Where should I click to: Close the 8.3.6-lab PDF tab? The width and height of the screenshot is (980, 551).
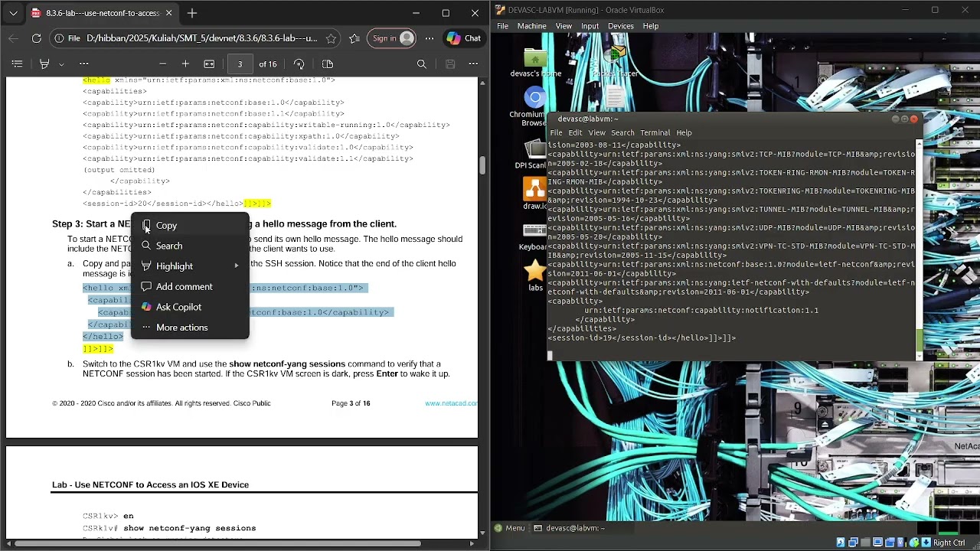point(169,13)
